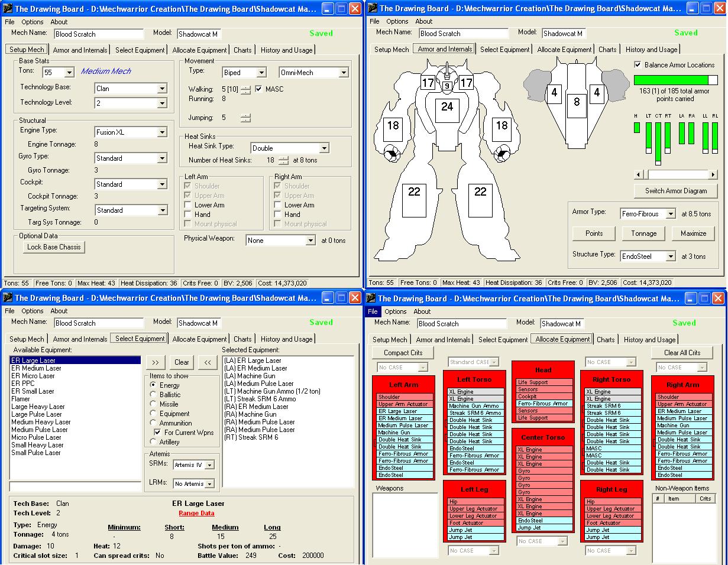Switch to Setup Mech tab in Allocate Equipment window
Screen dimensions: 728x565
coord(389,340)
